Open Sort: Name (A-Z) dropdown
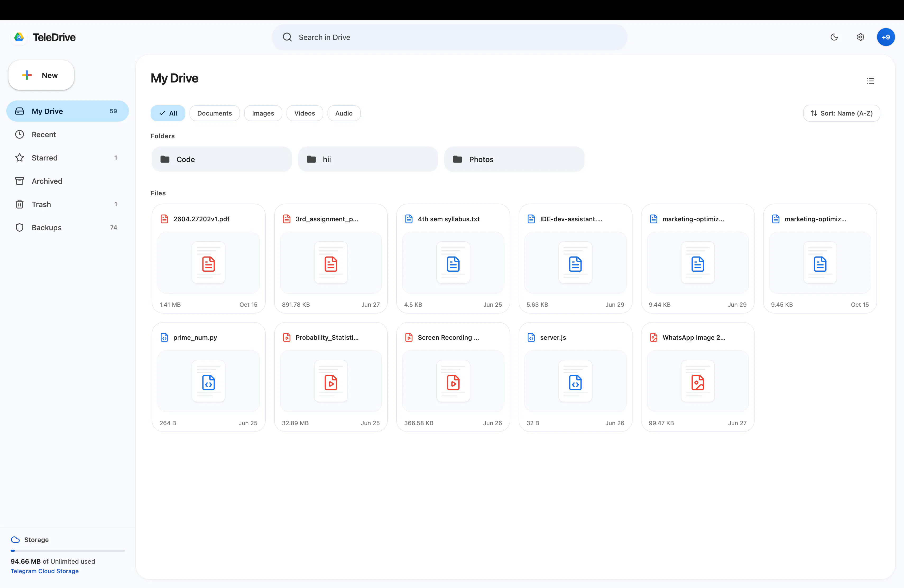Image resolution: width=904 pixels, height=588 pixels. pyautogui.click(x=841, y=113)
